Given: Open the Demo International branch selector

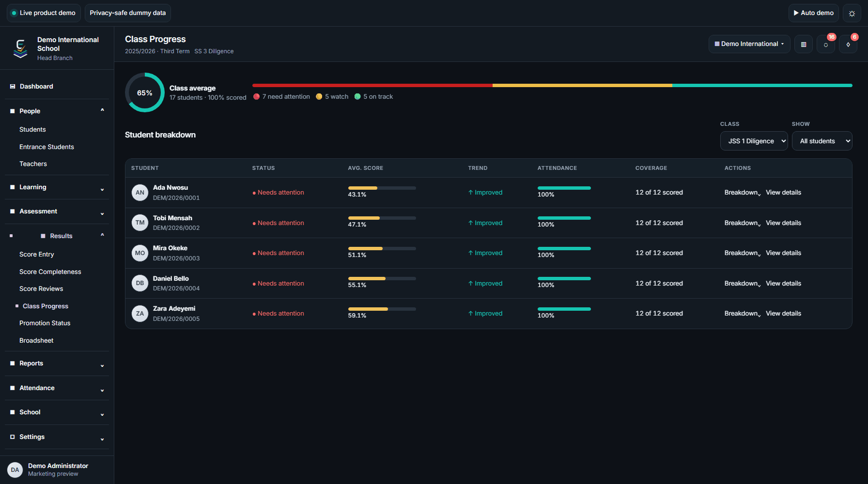Looking at the screenshot, I should coord(749,44).
